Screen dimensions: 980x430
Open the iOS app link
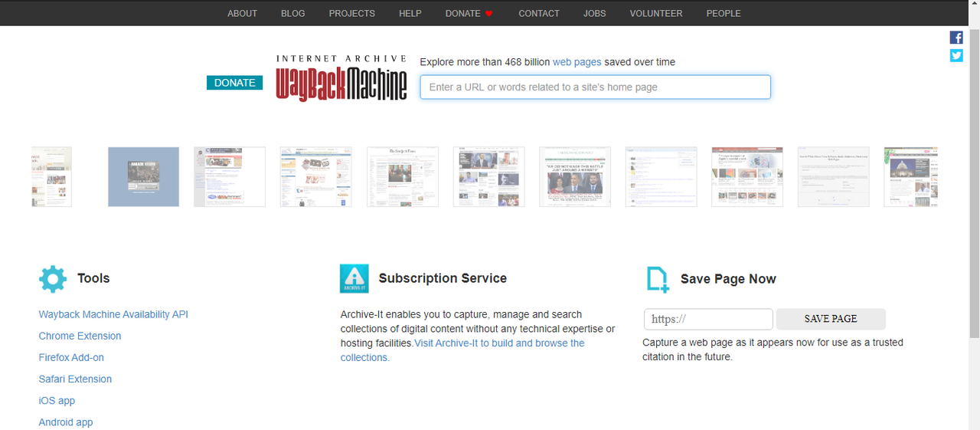pos(57,400)
